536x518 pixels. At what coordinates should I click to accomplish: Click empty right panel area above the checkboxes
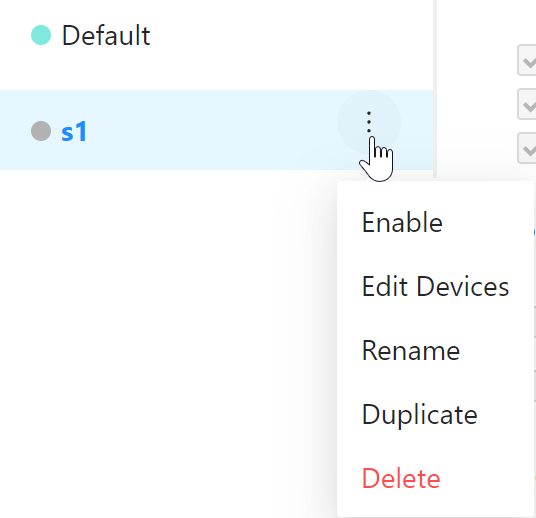[x=485, y=21]
